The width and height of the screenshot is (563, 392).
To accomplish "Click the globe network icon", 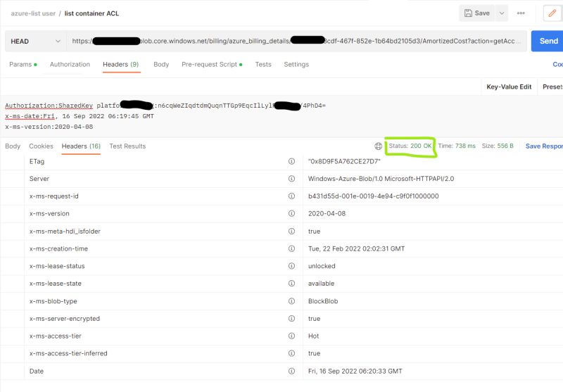I will [x=378, y=146].
